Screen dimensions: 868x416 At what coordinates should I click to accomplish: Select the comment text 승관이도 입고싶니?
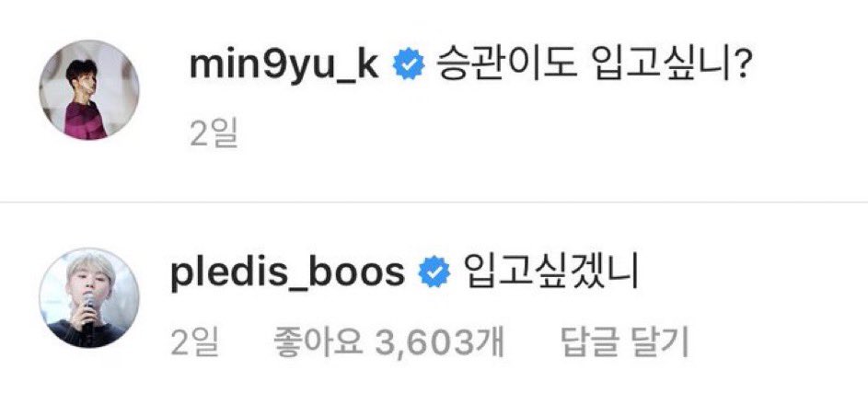click(594, 66)
